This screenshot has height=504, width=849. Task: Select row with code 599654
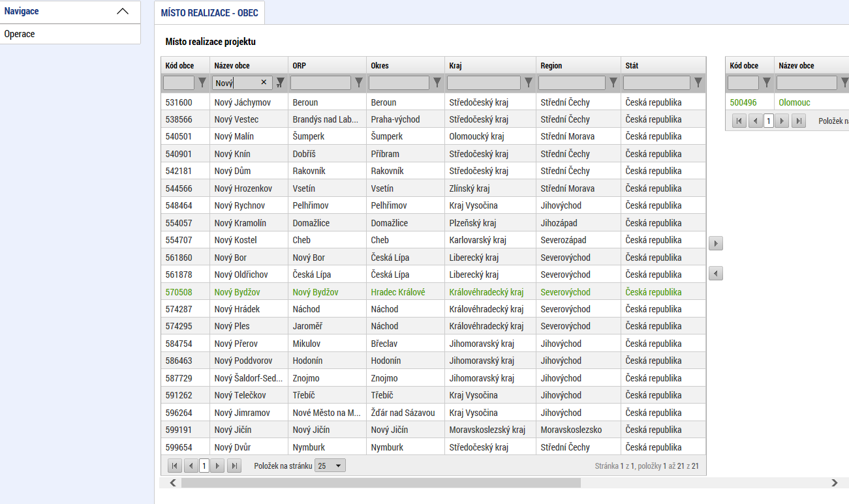click(433, 447)
